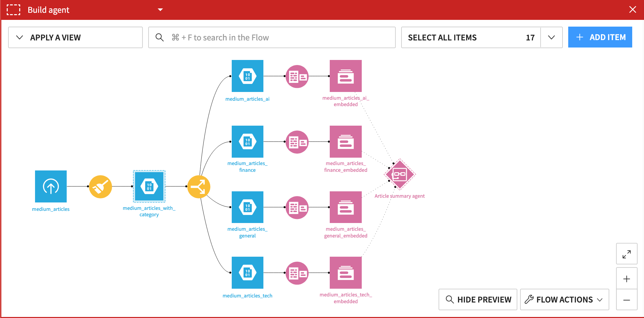Click the medium_articles_general dataset icon

click(247, 207)
